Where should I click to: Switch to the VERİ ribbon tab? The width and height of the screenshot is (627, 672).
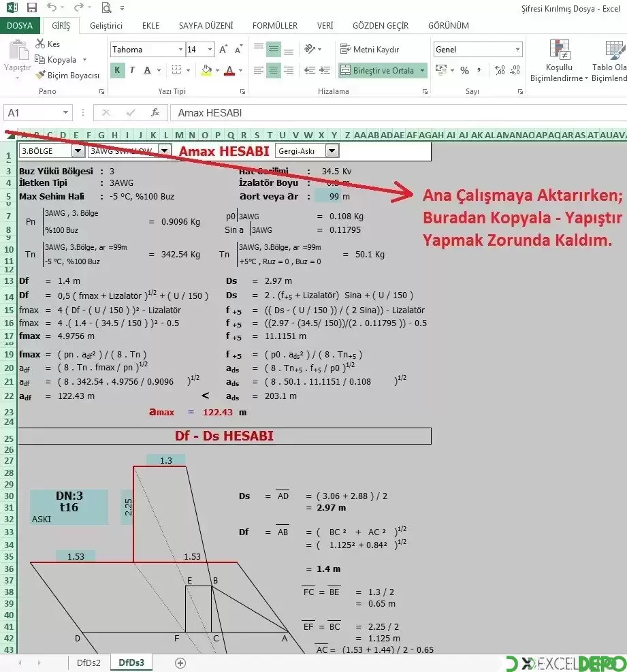click(x=325, y=26)
